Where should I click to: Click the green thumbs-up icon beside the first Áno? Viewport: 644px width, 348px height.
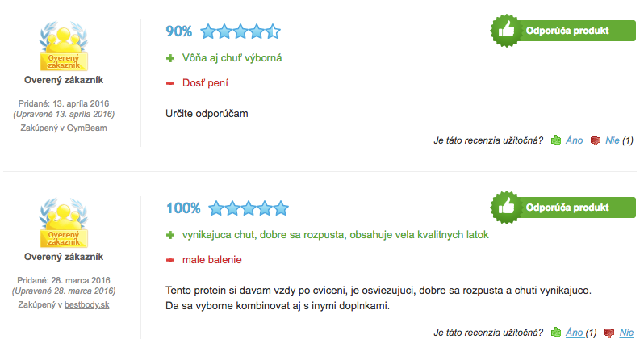coord(556,140)
